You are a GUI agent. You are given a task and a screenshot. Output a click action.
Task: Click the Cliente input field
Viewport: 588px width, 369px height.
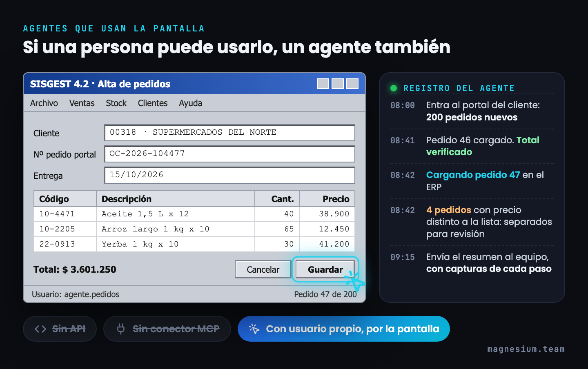click(x=229, y=133)
